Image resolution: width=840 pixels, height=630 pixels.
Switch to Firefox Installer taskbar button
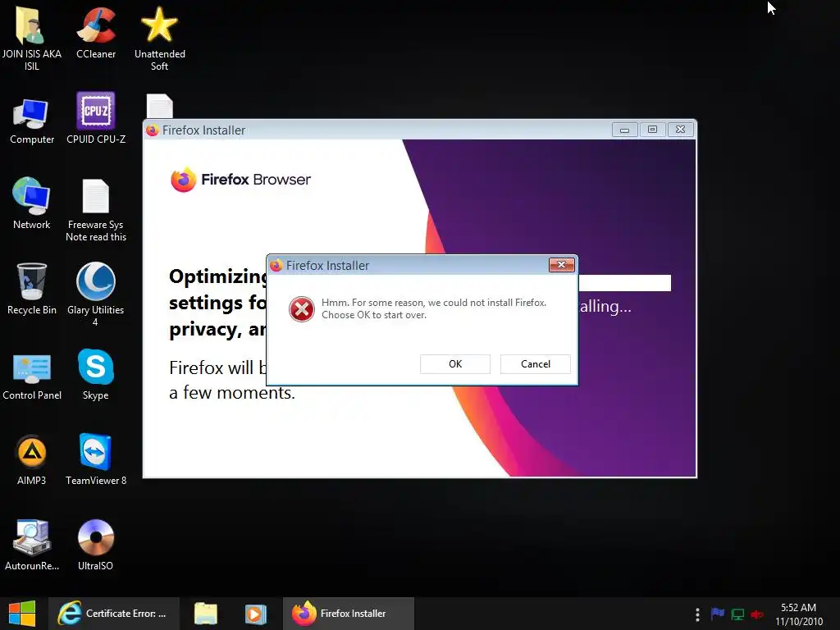click(x=348, y=614)
